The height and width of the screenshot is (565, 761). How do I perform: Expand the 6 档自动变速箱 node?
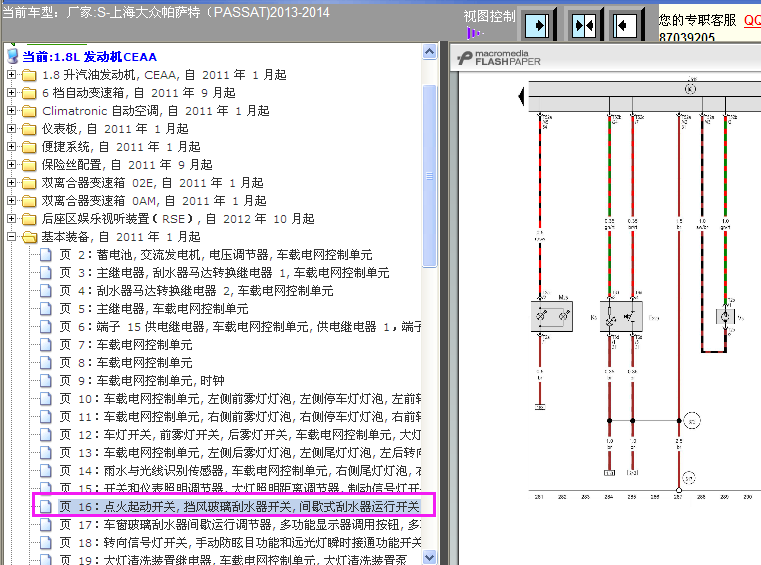(11, 93)
